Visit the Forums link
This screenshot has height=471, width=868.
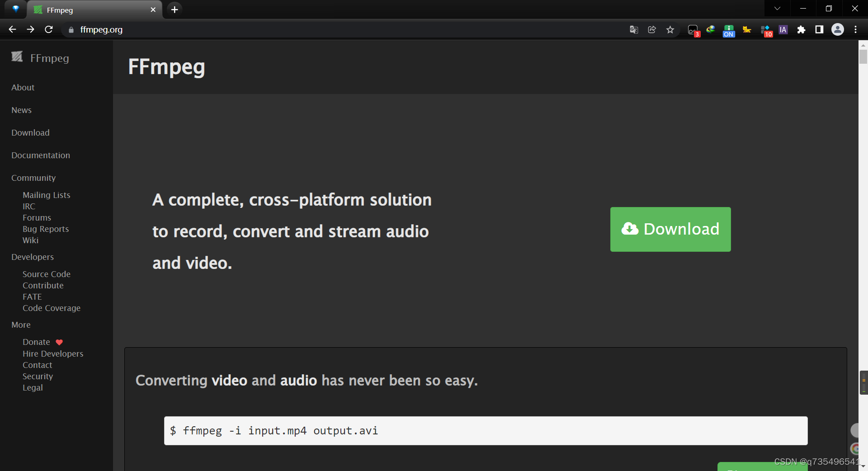(x=37, y=218)
